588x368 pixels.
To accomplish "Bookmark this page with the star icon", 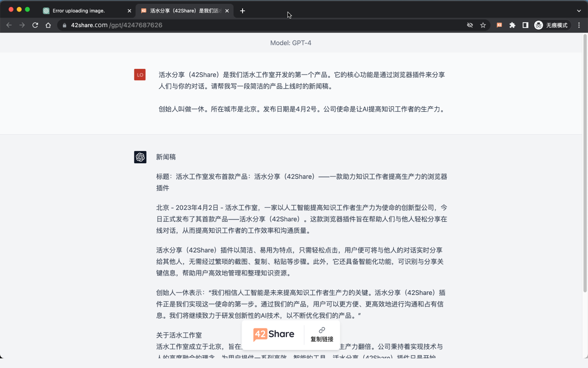I will 483,25.
